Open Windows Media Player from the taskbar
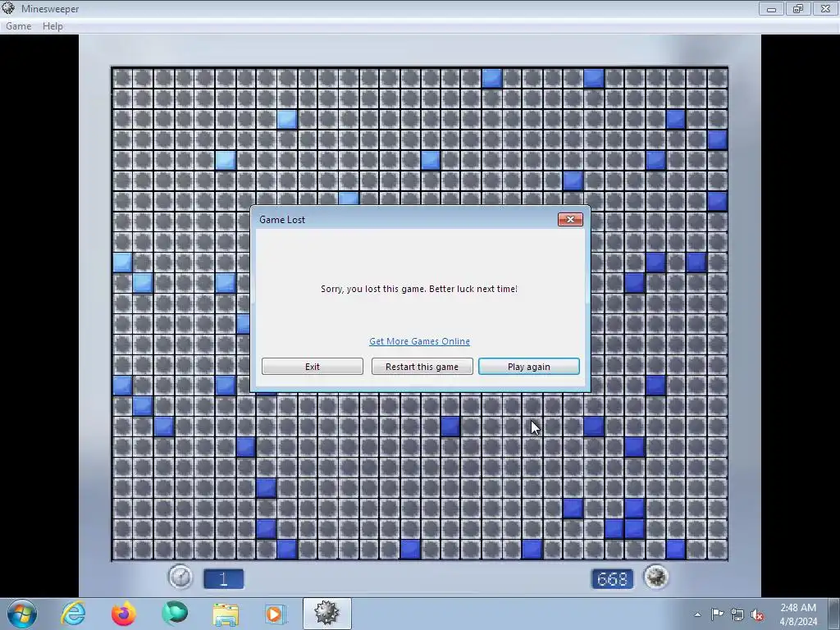840x630 pixels. 276,614
